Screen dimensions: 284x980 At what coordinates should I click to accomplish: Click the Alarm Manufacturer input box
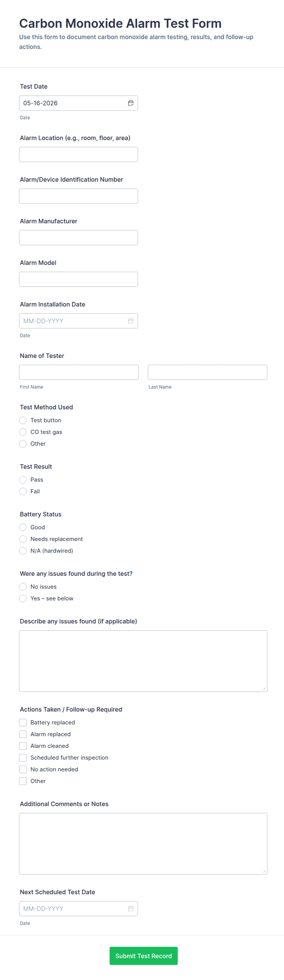tap(78, 238)
